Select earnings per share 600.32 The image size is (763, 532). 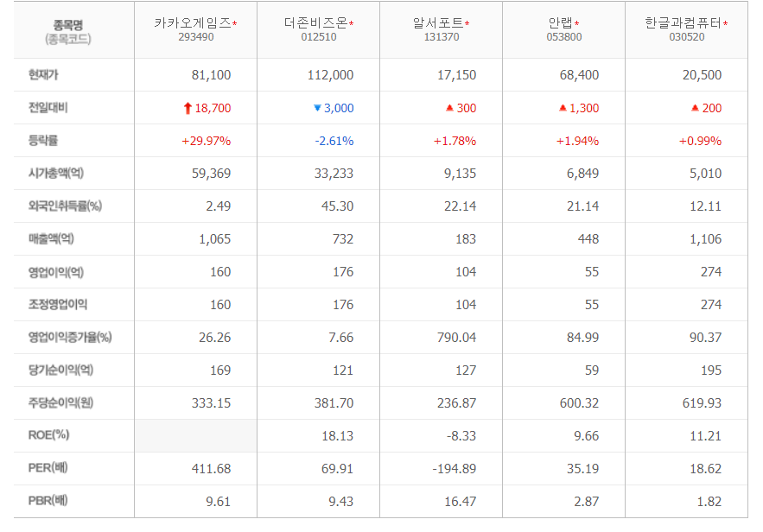click(x=579, y=403)
